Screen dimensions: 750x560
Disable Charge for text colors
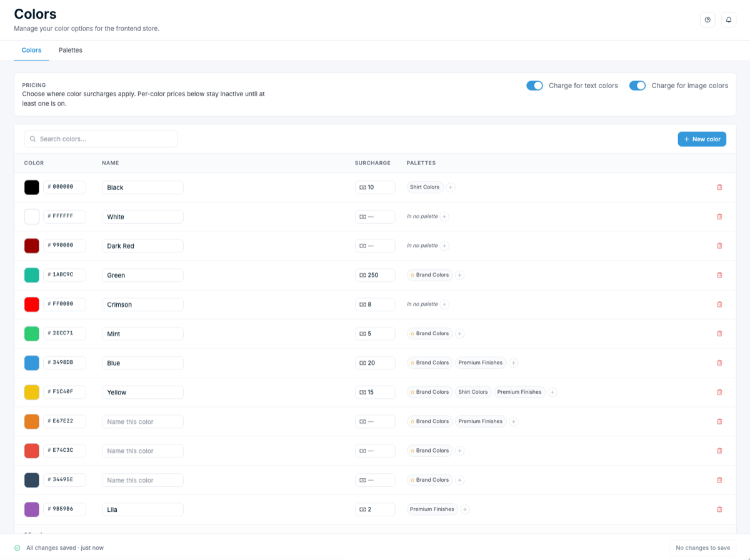pos(534,86)
